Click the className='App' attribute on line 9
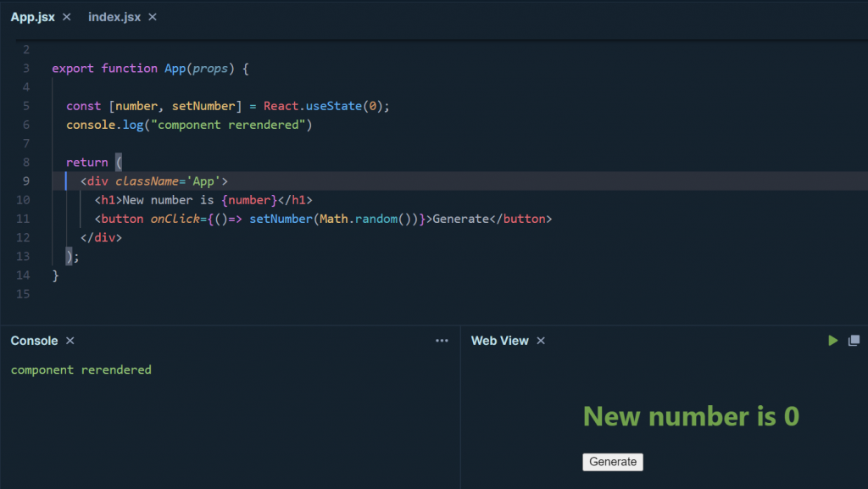Image resolution: width=868 pixels, height=489 pixels. pyautogui.click(x=170, y=181)
